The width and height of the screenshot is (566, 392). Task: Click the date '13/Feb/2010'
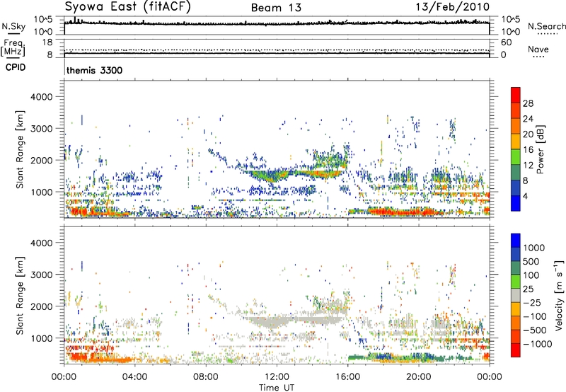[453, 7]
